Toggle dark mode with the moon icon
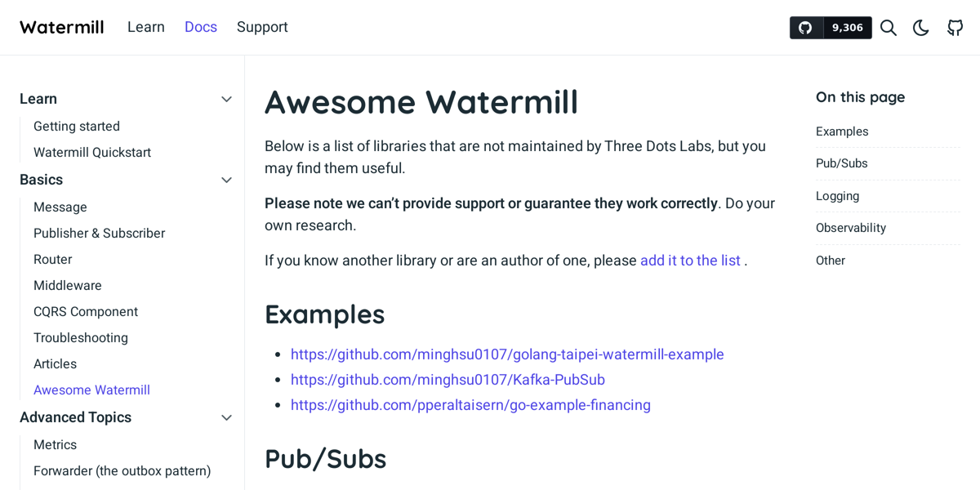 921,27
